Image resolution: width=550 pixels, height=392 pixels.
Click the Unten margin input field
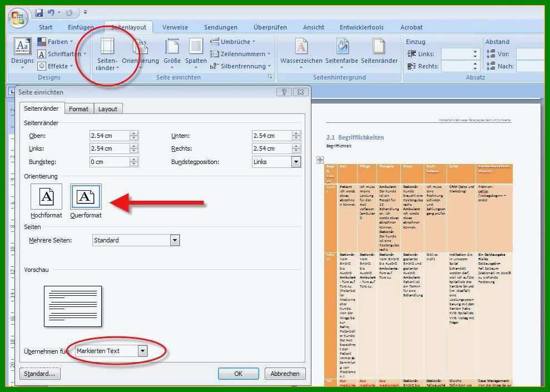tap(272, 136)
